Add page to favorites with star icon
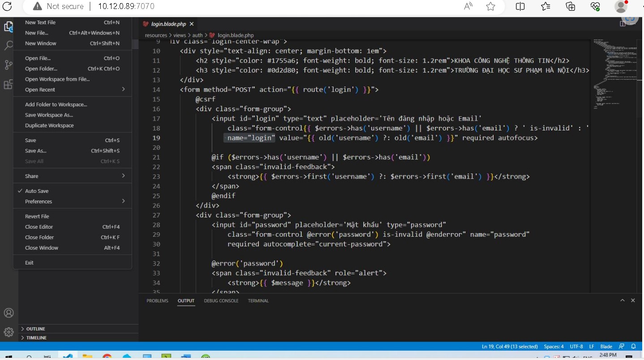The image size is (644, 360). (x=491, y=6)
